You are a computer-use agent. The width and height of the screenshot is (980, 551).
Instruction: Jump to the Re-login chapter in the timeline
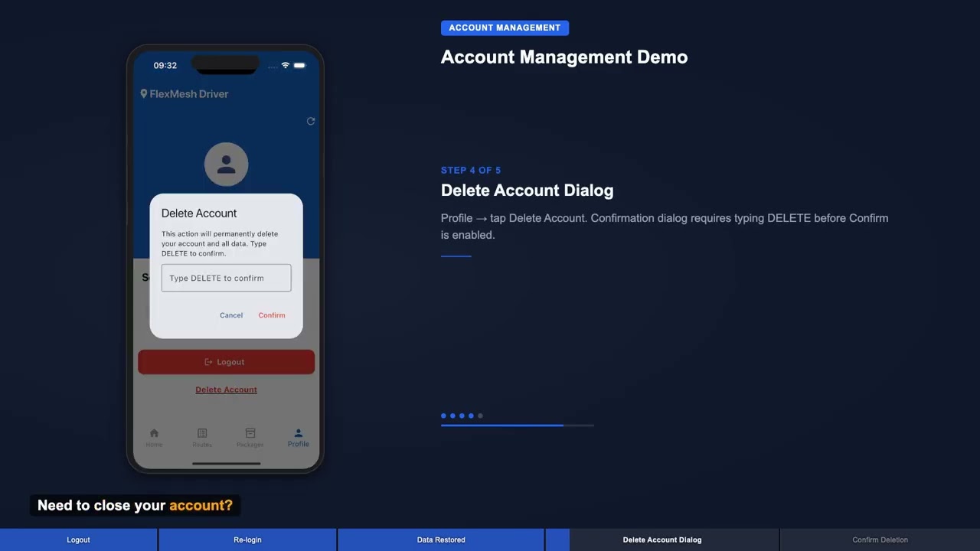(247, 540)
